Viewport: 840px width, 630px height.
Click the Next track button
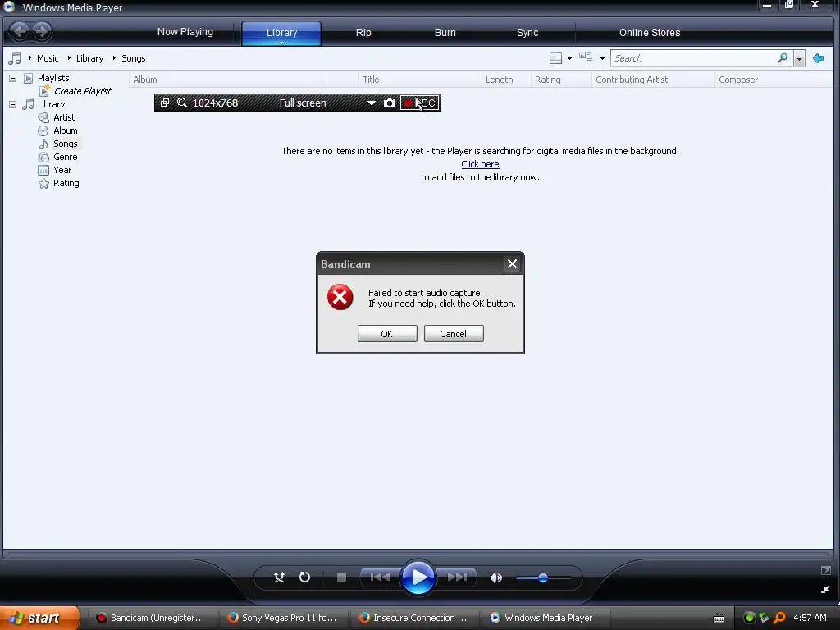coord(457,577)
